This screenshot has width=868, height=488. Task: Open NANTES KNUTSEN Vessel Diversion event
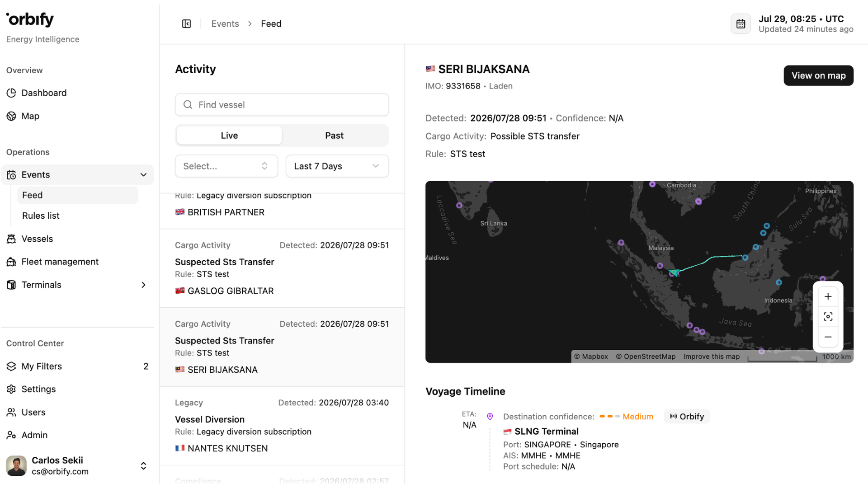tap(282, 426)
